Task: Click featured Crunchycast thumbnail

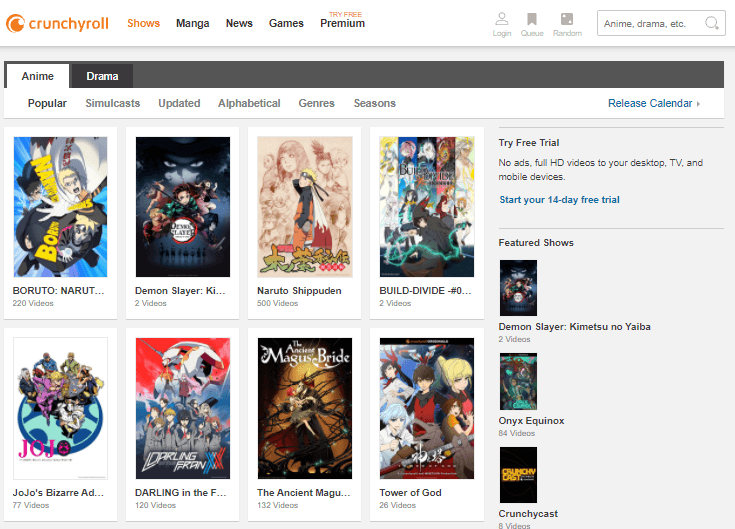Action: pos(518,475)
